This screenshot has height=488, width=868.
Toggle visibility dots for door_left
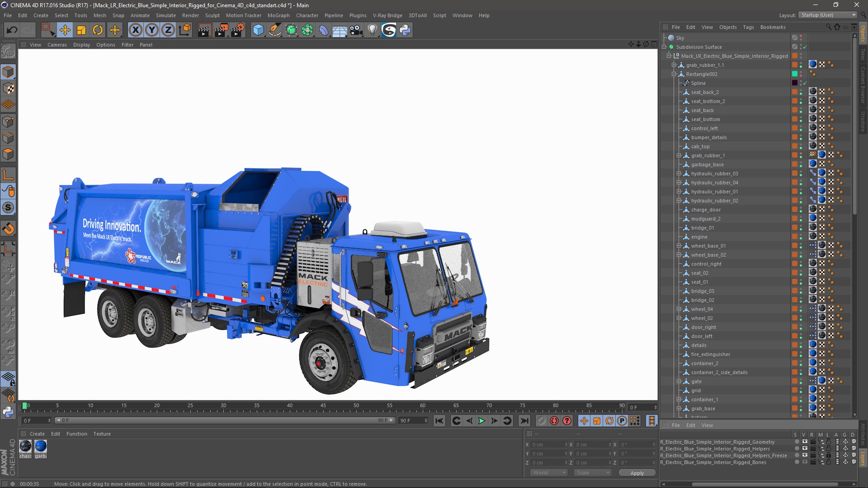pyautogui.click(x=801, y=336)
